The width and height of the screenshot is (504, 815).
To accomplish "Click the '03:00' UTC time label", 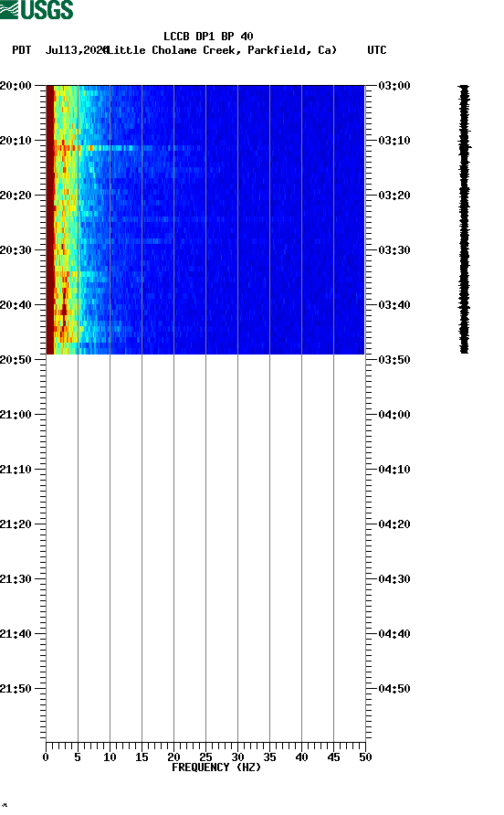I will 394,85.
